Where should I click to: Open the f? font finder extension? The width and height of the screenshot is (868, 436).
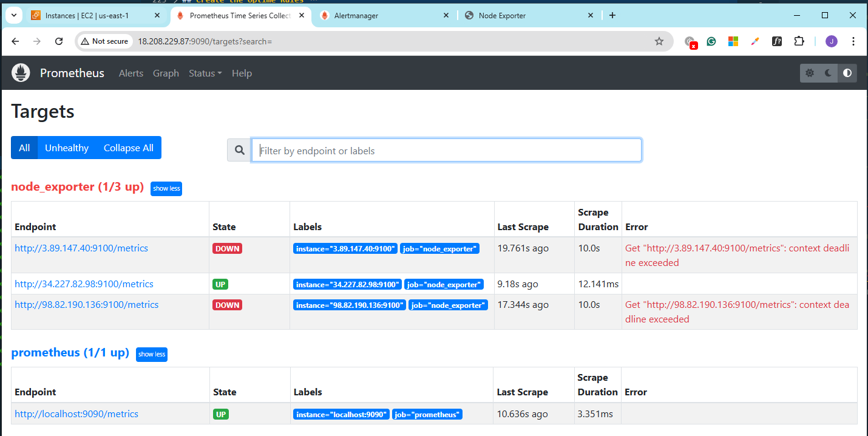click(777, 41)
